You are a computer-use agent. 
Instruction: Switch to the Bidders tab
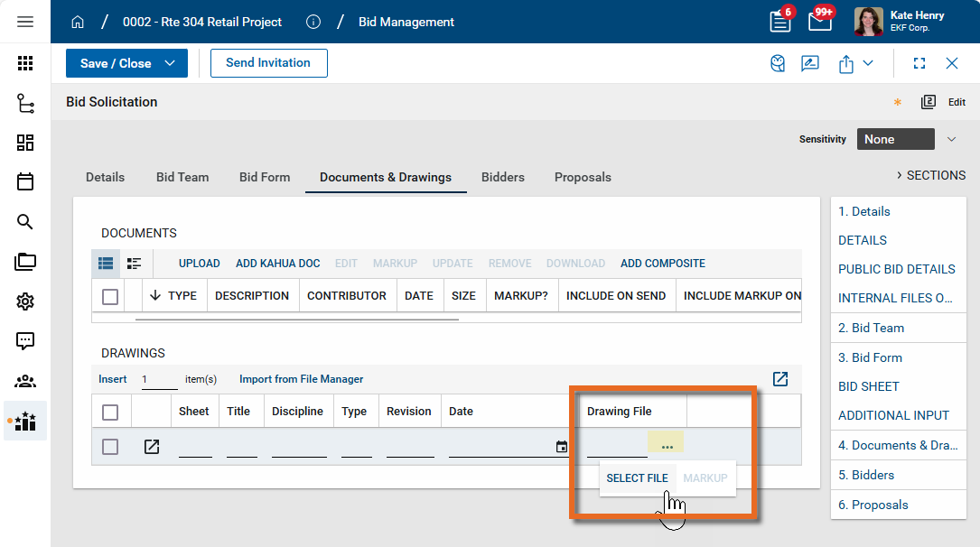tap(503, 177)
